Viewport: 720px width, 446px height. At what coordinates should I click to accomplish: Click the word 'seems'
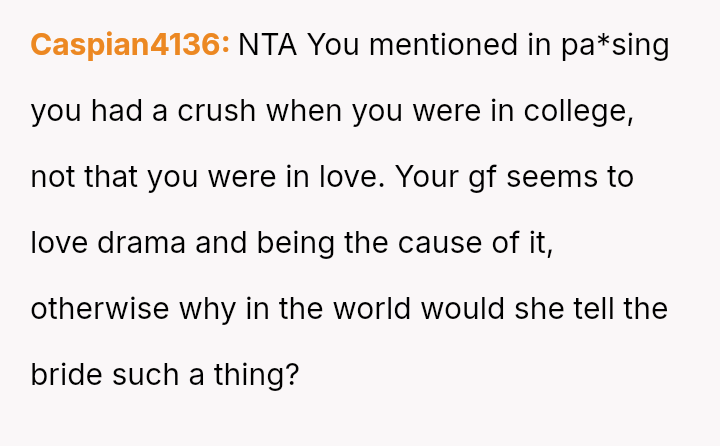(557, 177)
